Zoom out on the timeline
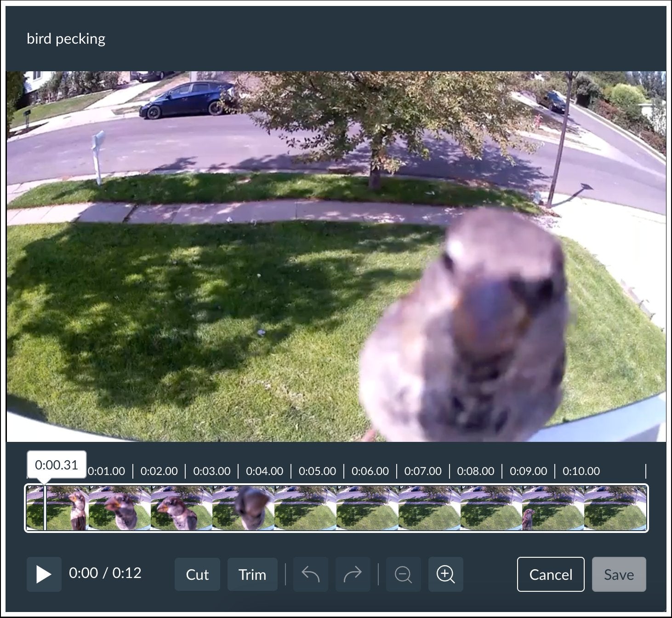This screenshot has height=618, width=672. coord(403,574)
